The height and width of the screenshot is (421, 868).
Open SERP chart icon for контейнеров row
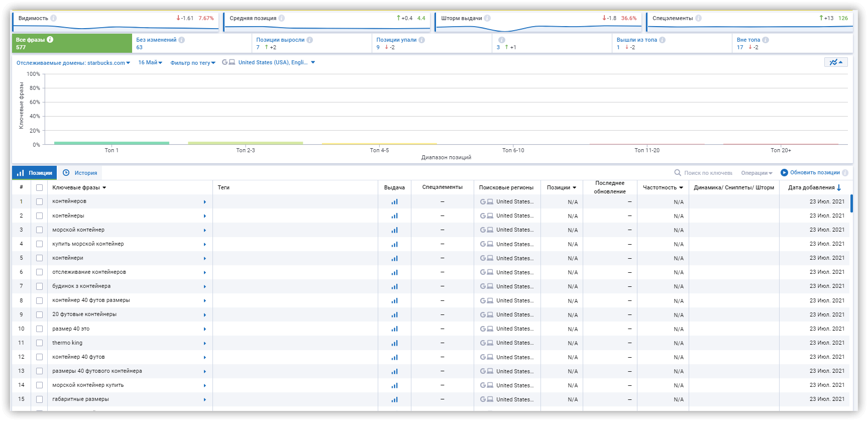click(394, 202)
